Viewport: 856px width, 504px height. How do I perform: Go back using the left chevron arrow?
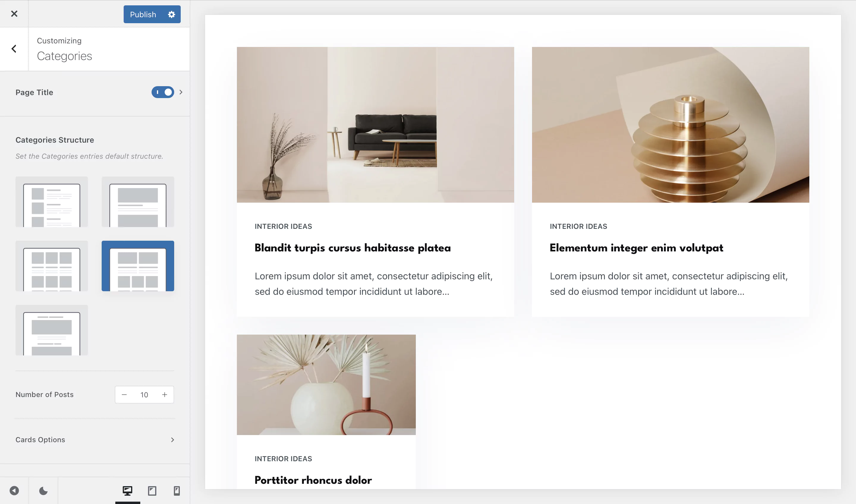pos(14,49)
